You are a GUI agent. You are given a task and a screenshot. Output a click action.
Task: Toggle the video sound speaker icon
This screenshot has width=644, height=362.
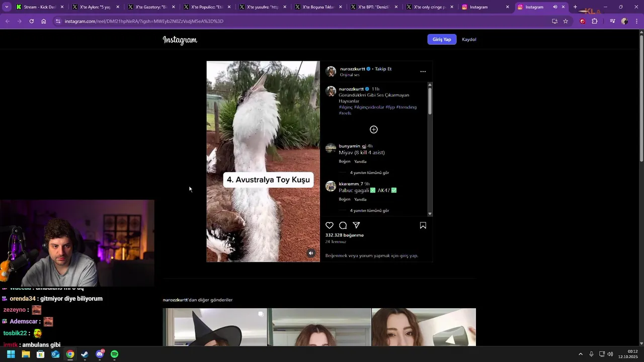(x=311, y=253)
